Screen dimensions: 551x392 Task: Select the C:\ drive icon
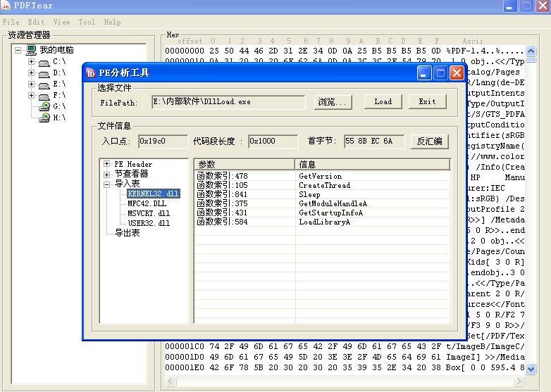[44, 62]
